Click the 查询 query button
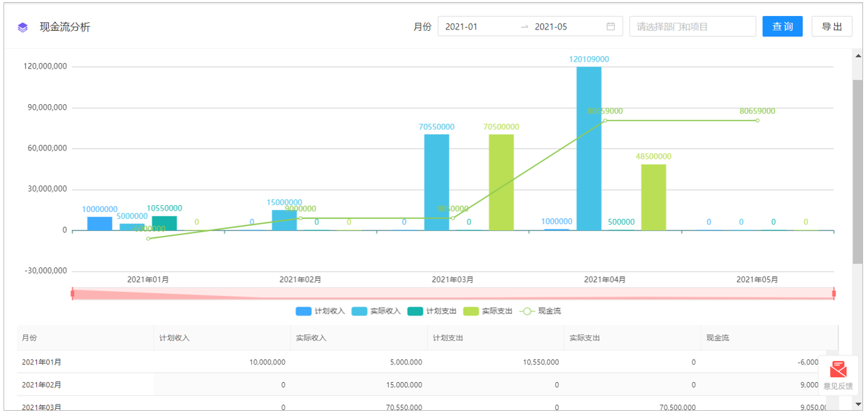This screenshot has height=415, width=868. [x=782, y=27]
